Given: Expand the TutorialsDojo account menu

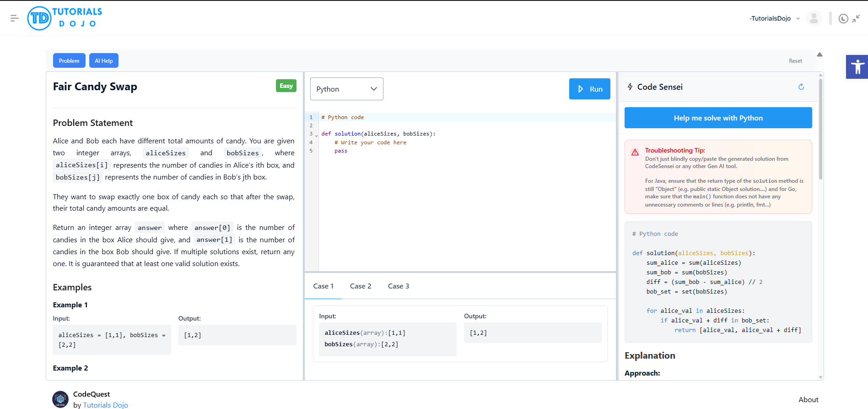Looking at the screenshot, I should click(x=775, y=18).
